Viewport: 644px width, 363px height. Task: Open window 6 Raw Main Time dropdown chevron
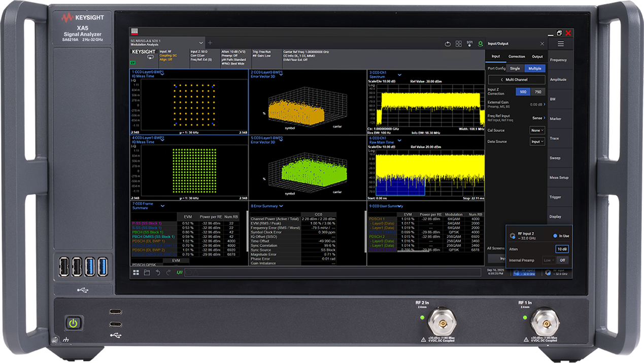(x=399, y=140)
